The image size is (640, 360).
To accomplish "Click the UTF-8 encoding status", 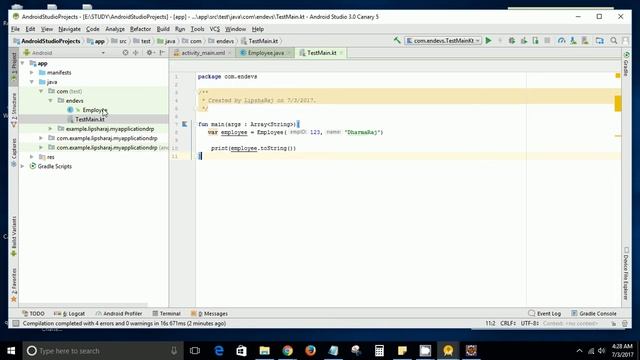I will (530, 323).
